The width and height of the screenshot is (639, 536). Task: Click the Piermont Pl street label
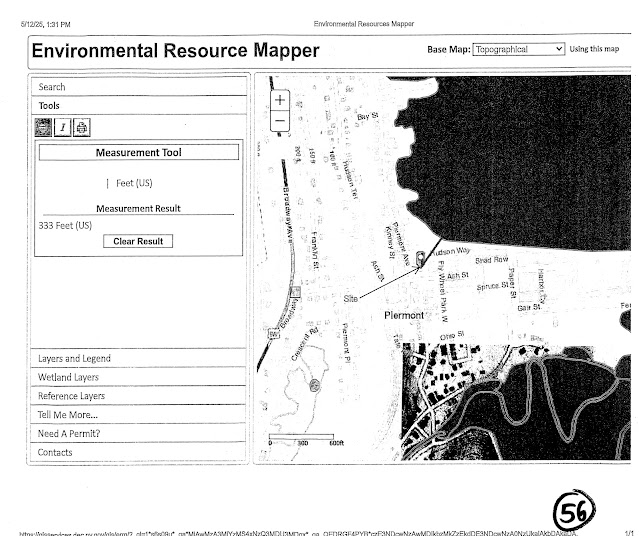tap(346, 344)
